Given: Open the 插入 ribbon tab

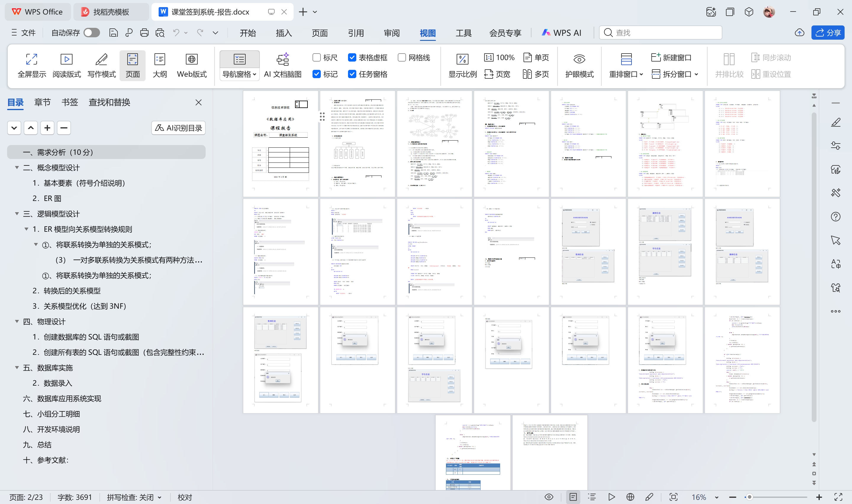Looking at the screenshot, I should [x=284, y=33].
